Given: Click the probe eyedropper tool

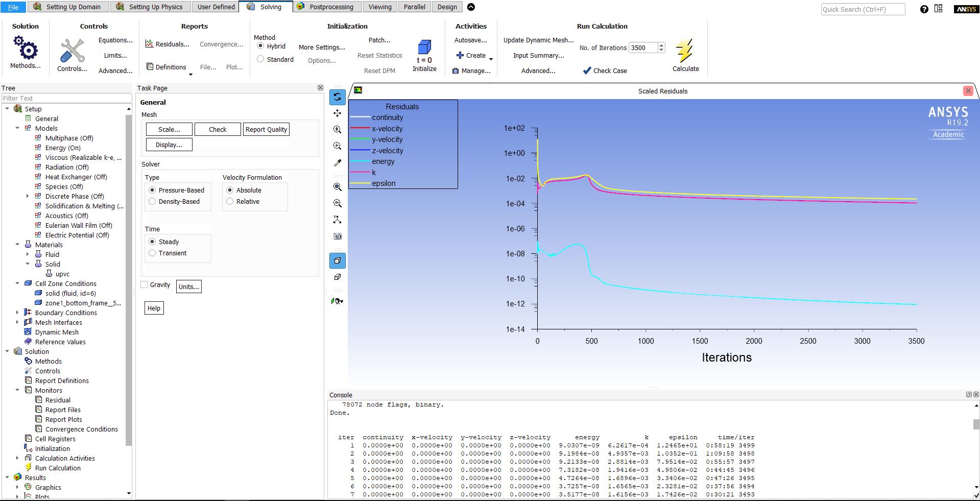Looking at the screenshot, I should [338, 163].
